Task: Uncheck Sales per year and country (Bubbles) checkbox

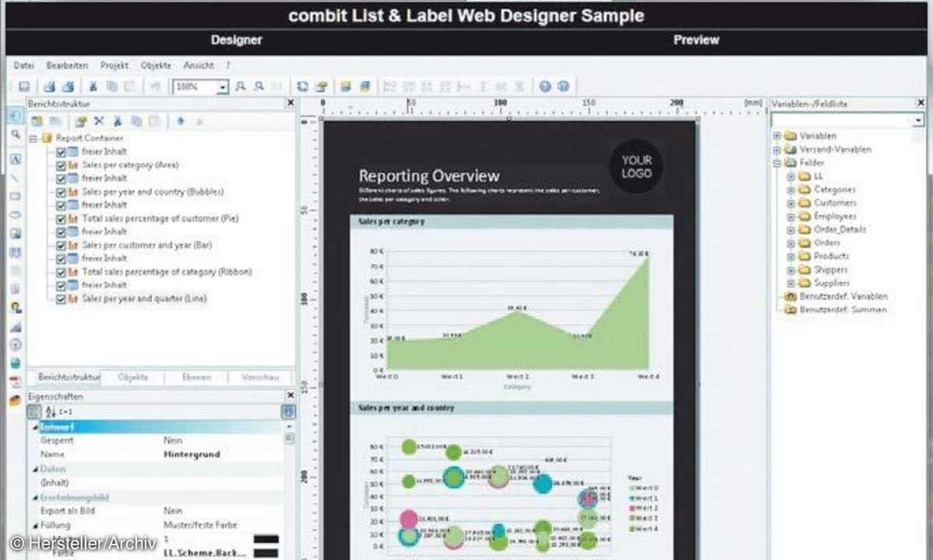Action: [x=61, y=192]
